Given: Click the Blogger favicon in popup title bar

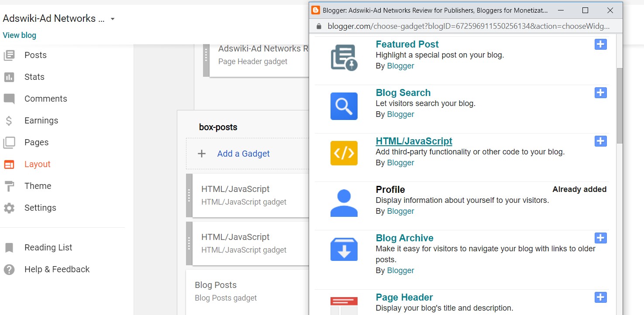Looking at the screenshot, I should [x=315, y=10].
